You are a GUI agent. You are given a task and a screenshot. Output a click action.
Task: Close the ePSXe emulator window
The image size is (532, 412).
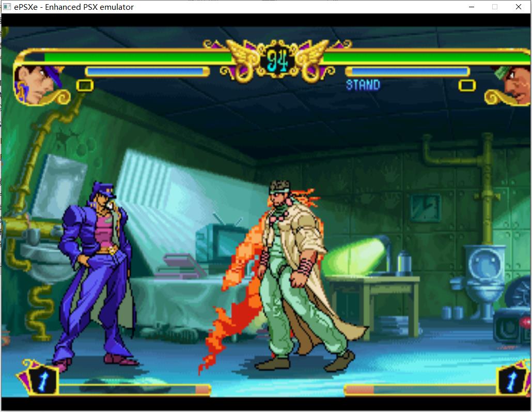[519, 7]
